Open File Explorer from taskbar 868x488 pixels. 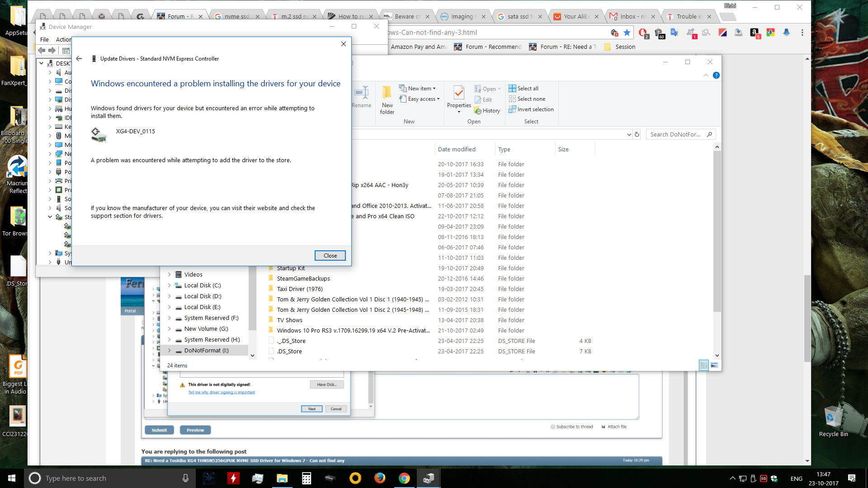point(282,478)
